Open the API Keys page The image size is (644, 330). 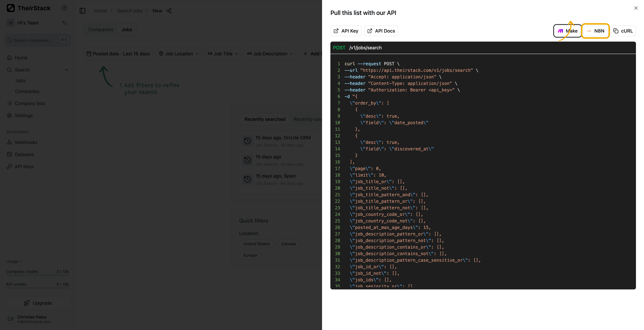(24, 166)
